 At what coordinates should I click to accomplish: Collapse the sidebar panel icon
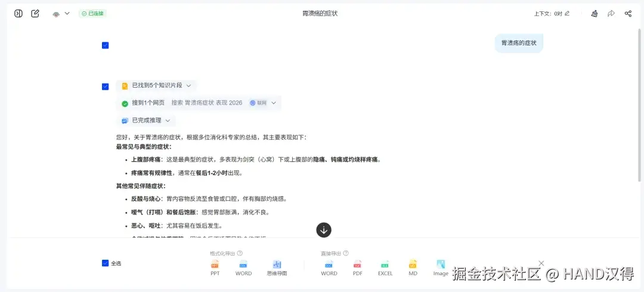point(18,14)
